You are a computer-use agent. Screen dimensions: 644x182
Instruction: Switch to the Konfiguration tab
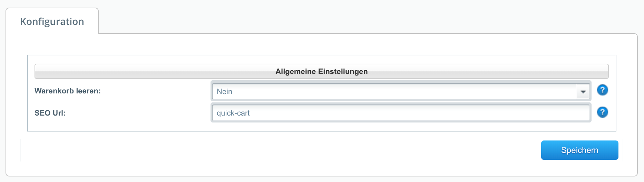pyautogui.click(x=52, y=21)
